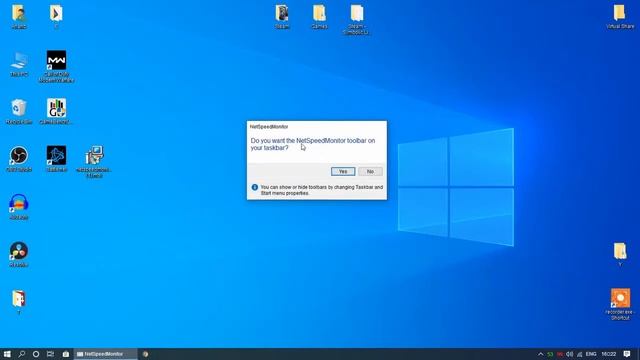
Task: Select the Recycle Bin desktop icon
Action: (19, 109)
